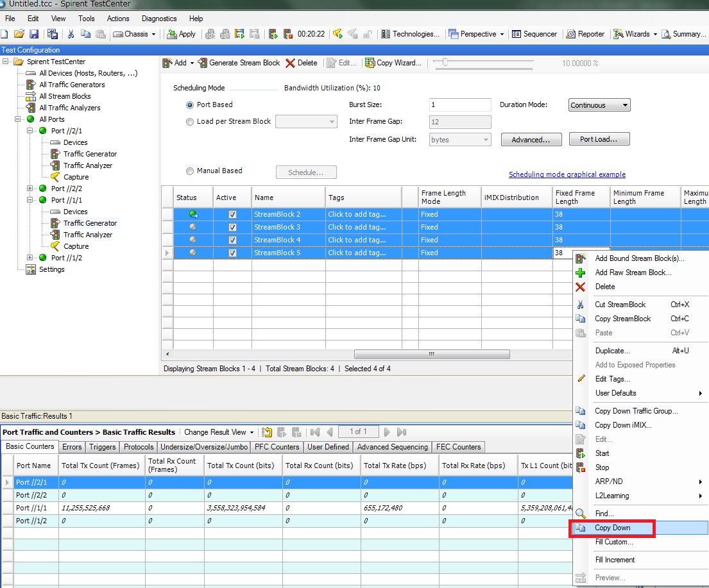The height and width of the screenshot is (588, 709).
Task: Click the Advanced... button
Action: pos(531,140)
